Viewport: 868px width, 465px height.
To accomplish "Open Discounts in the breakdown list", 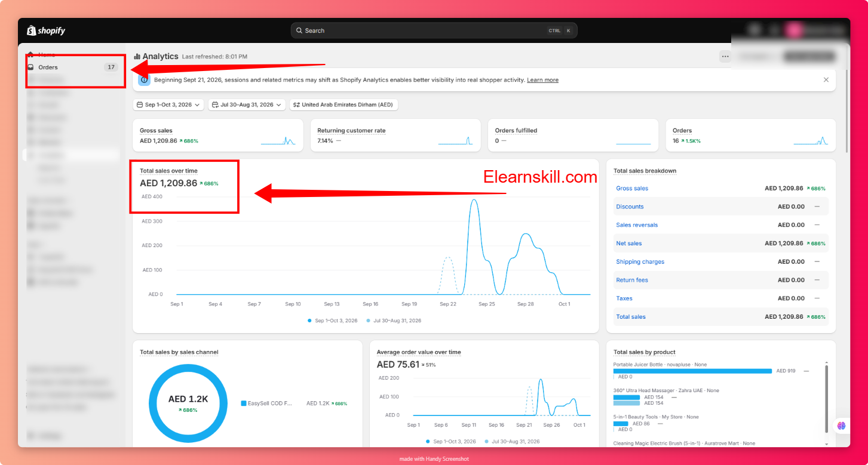I will coord(630,207).
